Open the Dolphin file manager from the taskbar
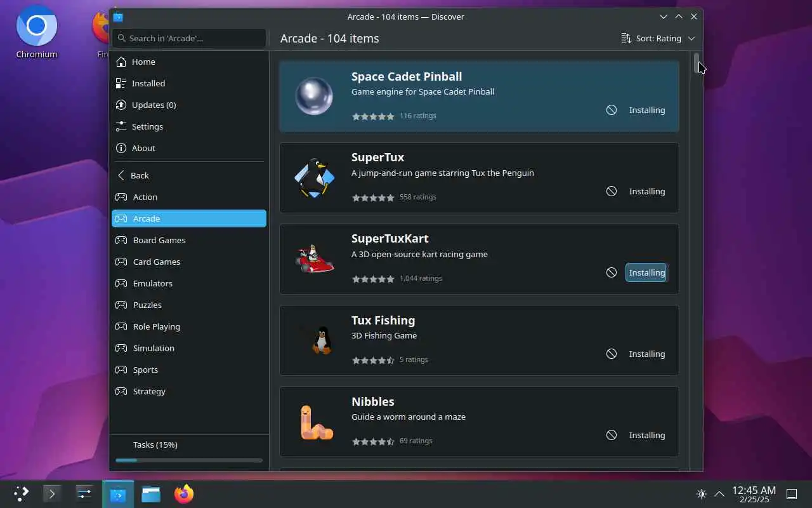812x508 pixels. tap(151, 494)
